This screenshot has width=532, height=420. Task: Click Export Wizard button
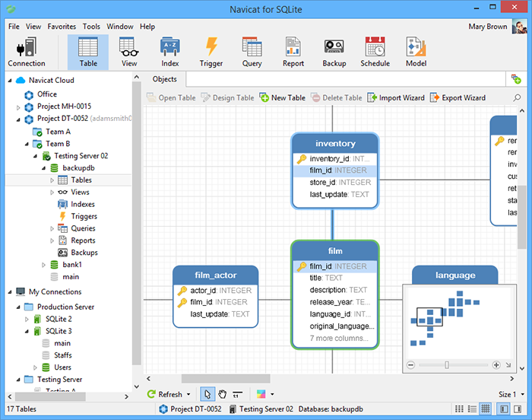tap(458, 98)
